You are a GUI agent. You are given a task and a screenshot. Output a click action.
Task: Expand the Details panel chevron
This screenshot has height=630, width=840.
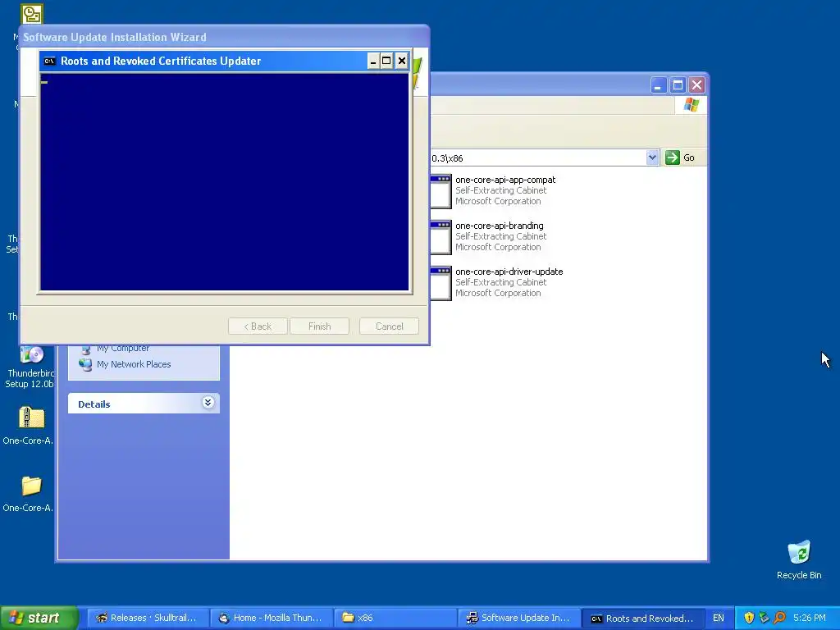click(208, 402)
